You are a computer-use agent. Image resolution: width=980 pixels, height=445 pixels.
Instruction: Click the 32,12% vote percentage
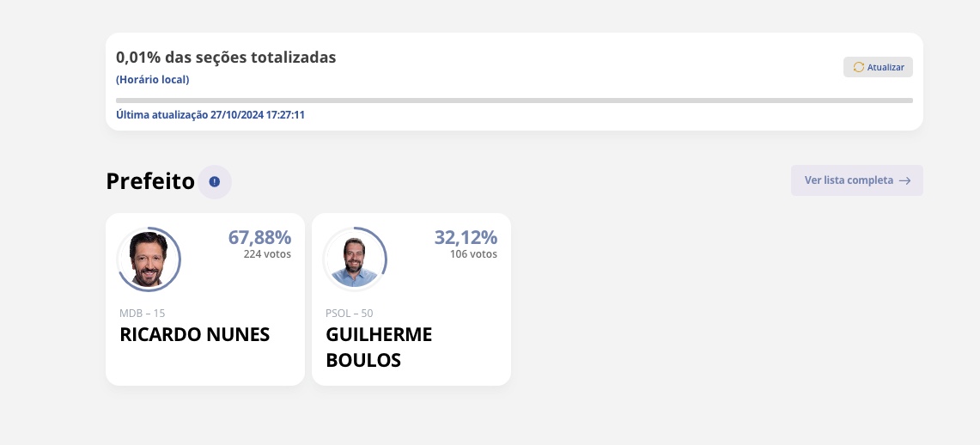coord(466,237)
